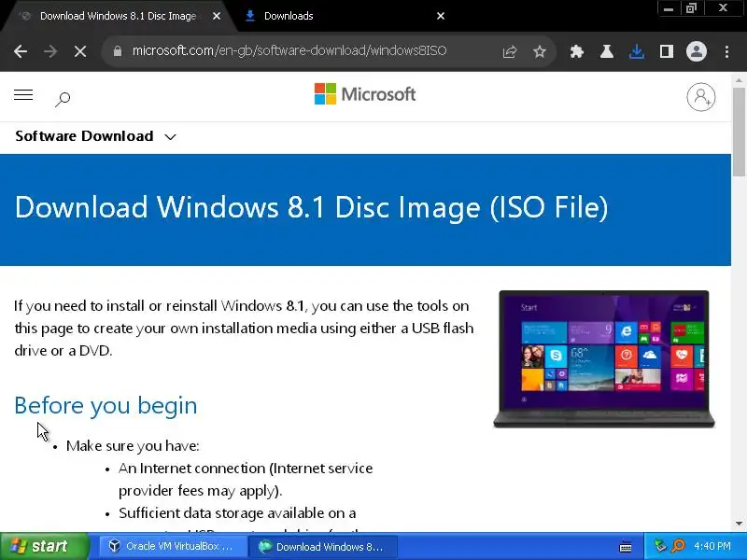This screenshot has height=560, width=747.
Task: Click the address bar URL
Action: (x=289, y=51)
